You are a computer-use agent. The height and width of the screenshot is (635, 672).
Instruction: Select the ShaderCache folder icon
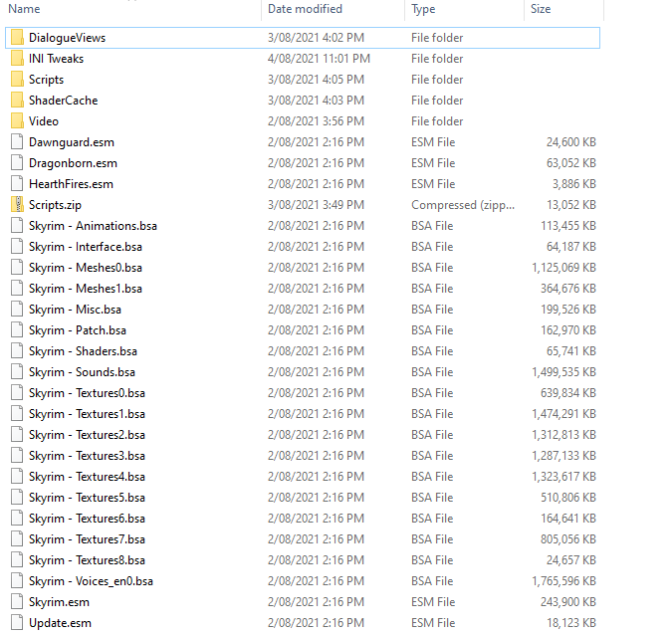click(x=17, y=101)
